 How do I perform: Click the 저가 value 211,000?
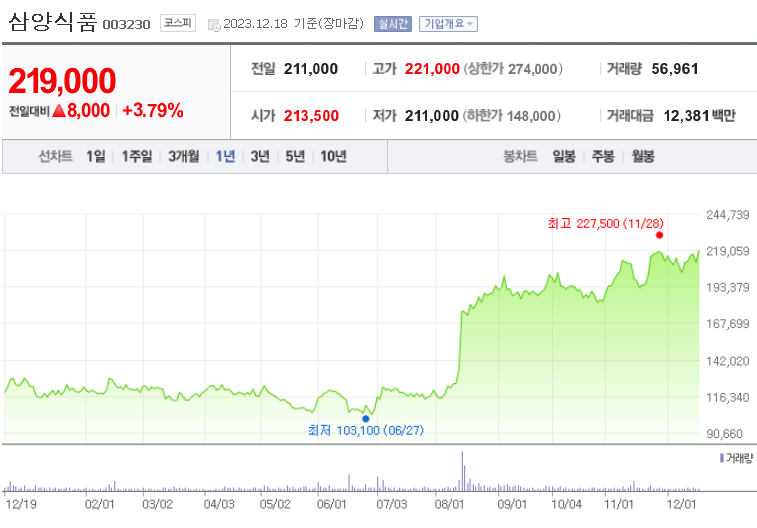(432, 116)
